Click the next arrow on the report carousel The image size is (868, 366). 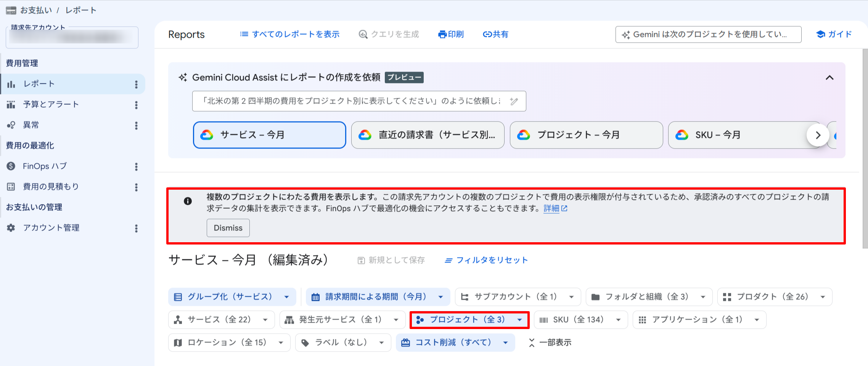pos(818,135)
